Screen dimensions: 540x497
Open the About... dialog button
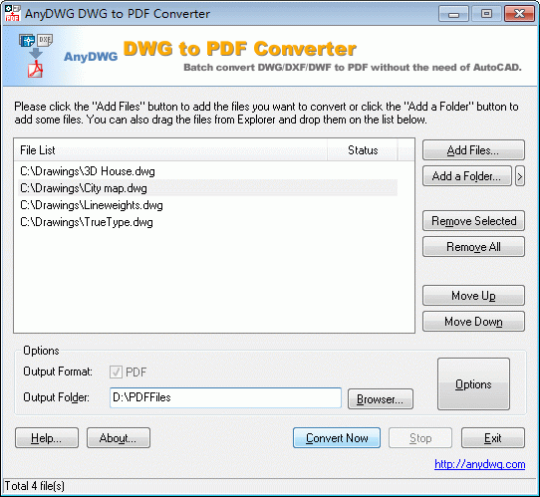click(x=118, y=438)
